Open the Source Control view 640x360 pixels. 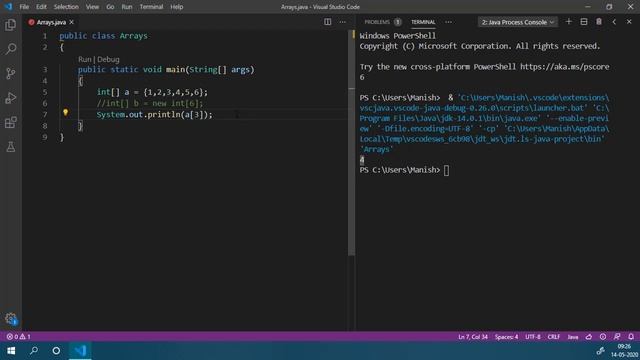pos(11,73)
